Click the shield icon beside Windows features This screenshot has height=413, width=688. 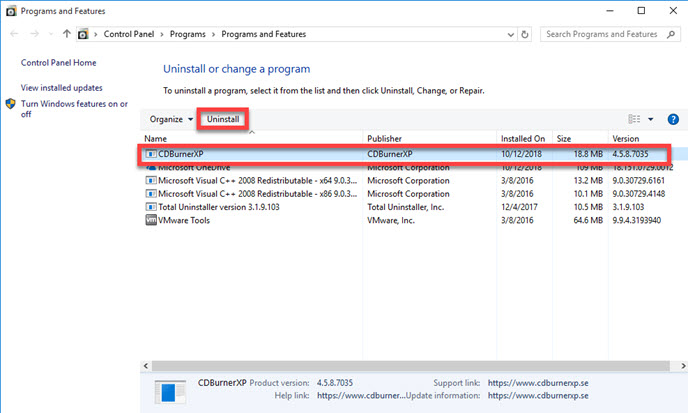click(11, 104)
